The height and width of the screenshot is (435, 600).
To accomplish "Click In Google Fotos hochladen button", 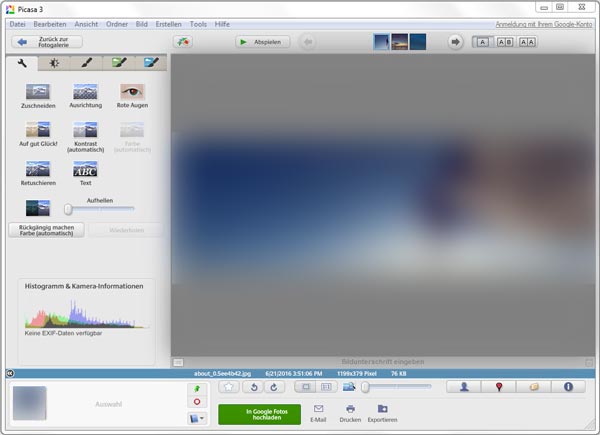I will click(259, 414).
